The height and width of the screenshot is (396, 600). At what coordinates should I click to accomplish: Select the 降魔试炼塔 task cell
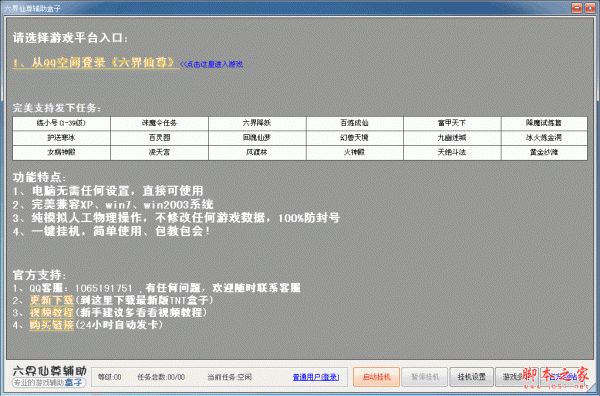pos(544,123)
